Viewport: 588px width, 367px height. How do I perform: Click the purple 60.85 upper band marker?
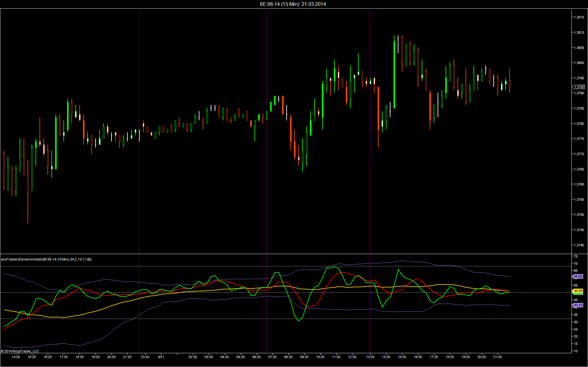click(x=578, y=276)
